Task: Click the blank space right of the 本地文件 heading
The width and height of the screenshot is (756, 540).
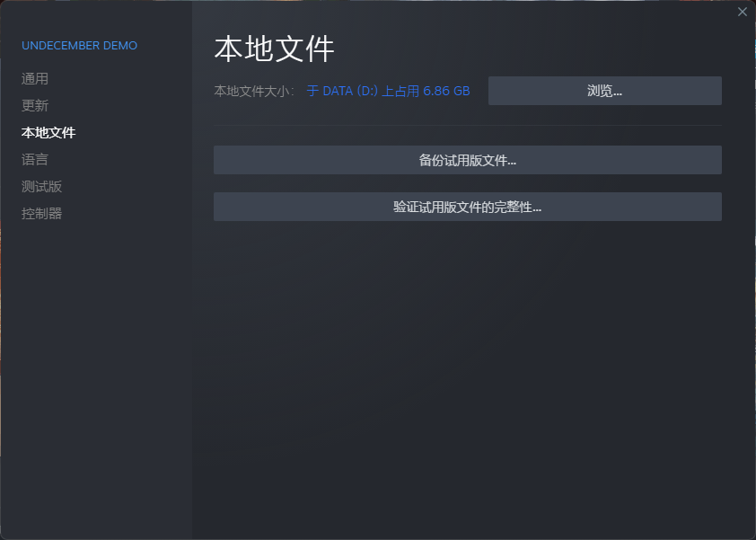Action: tap(539, 49)
